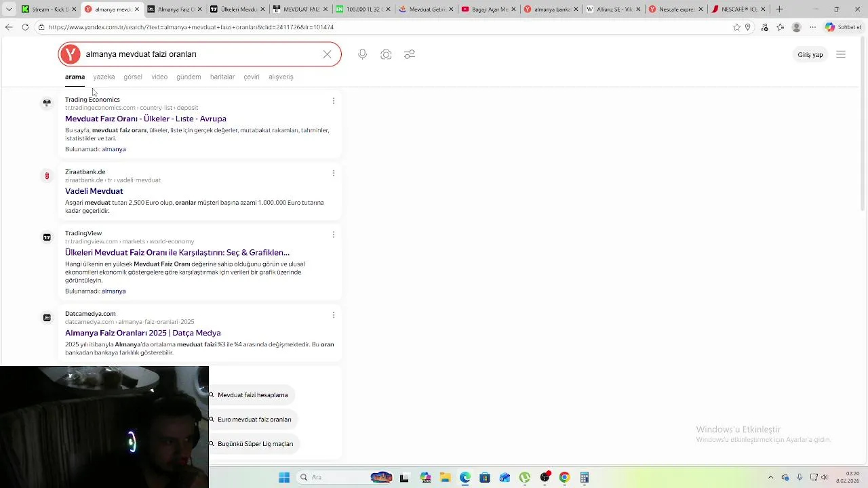868x488 pixels.
Task: Open a new browser tab
Action: [779, 9]
